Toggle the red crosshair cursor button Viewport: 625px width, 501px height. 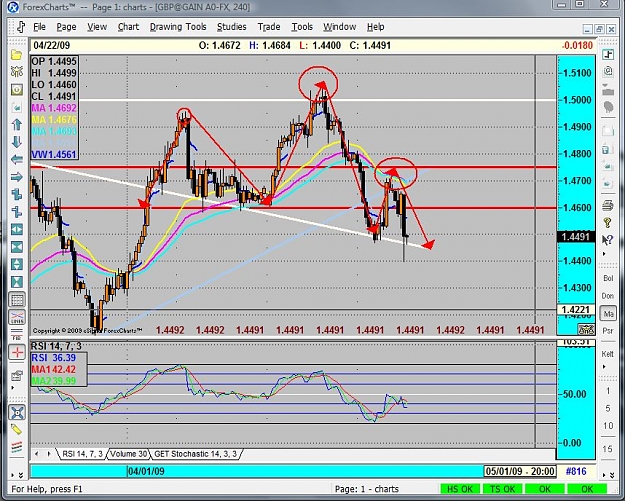click(x=17, y=352)
